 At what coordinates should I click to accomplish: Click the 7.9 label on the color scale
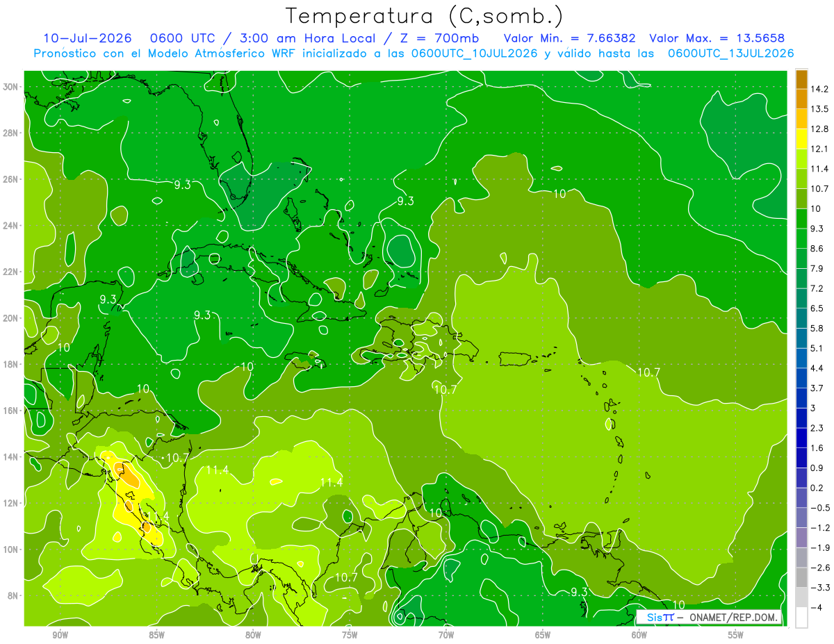pyautogui.click(x=817, y=269)
